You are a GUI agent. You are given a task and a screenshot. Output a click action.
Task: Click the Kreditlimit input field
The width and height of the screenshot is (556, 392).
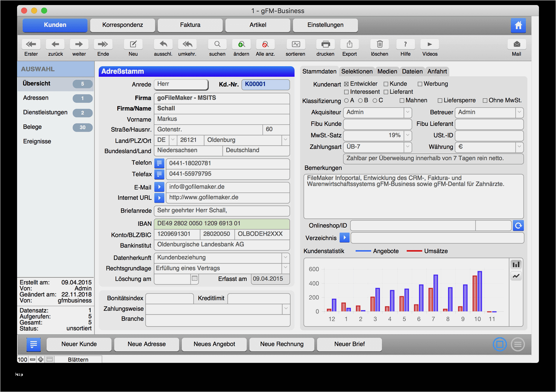[259, 298]
